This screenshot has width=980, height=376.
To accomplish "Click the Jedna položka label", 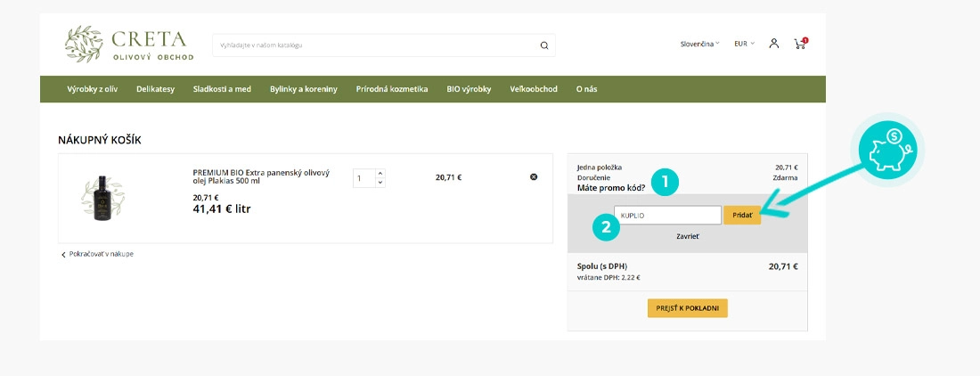I will click(x=600, y=168).
